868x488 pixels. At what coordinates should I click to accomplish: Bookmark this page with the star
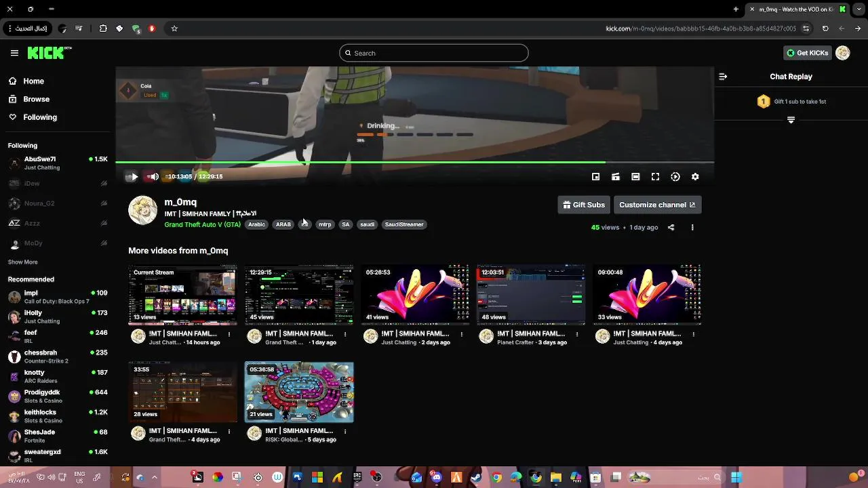(x=174, y=28)
